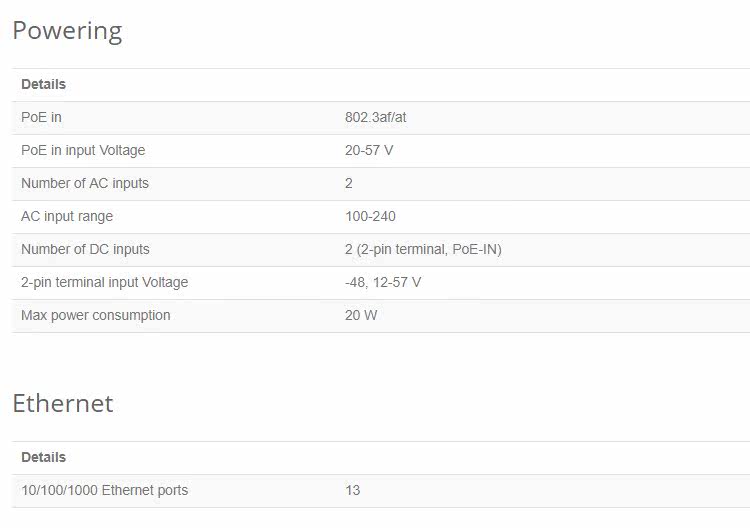This screenshot has width=750, height=528.
Task: Click the Powering section heading
Action: point(67,32)
